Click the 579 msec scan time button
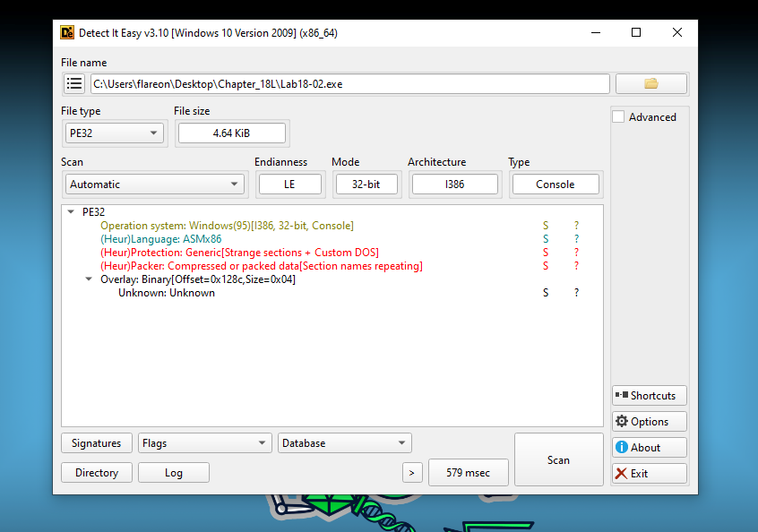The width and height of the screenshot is (758, 532). point(468,473)
